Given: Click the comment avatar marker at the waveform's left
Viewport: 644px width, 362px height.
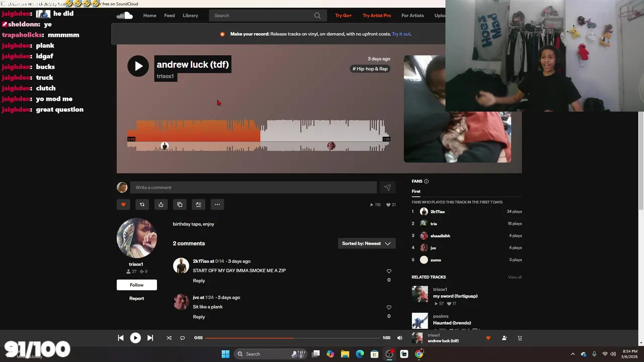Looking at the screenshot, I should pos(165,146).
